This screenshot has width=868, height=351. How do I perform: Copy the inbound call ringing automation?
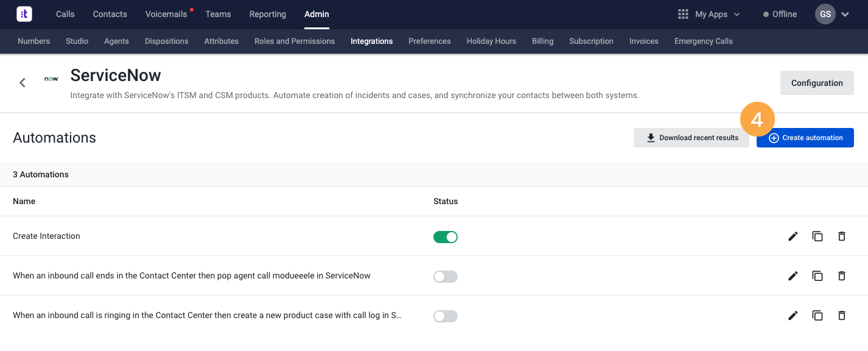click(x=817, y=316)
